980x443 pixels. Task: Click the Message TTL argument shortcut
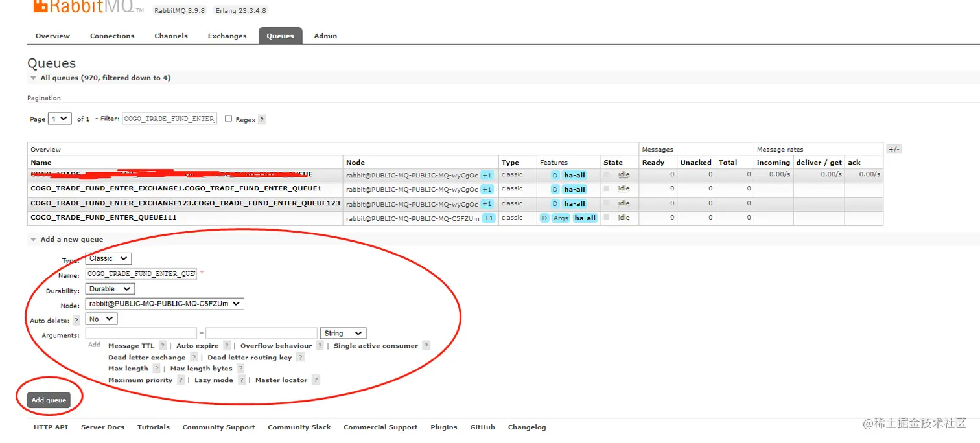[x=132, y=346]
